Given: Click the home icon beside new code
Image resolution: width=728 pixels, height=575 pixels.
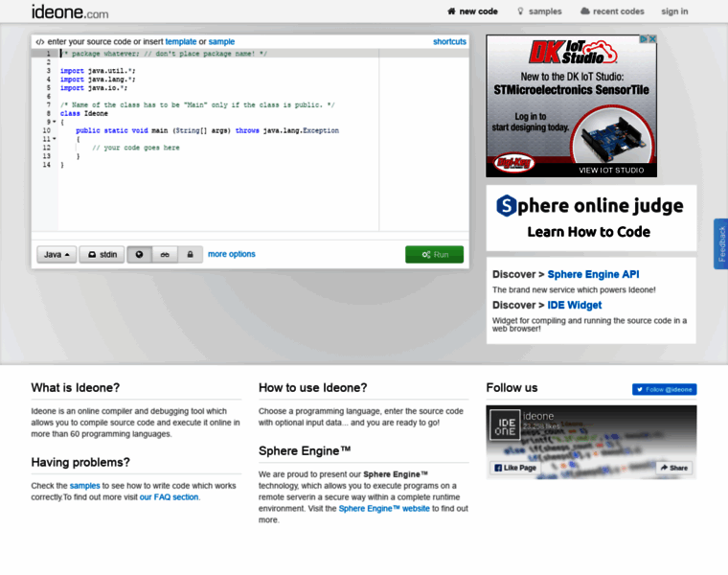Looking at the screenshot, I should [451, 11].
